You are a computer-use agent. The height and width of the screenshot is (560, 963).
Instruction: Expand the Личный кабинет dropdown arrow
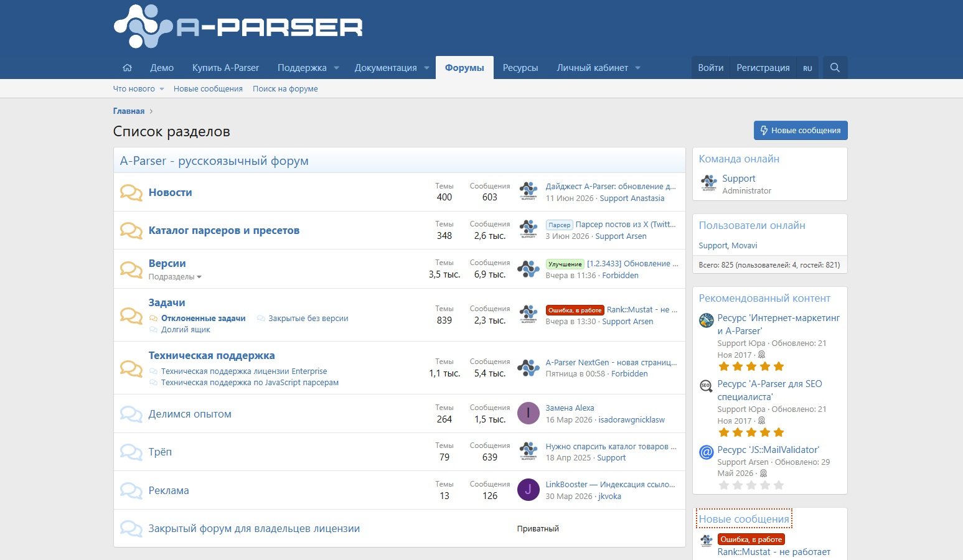click(637, 68)
